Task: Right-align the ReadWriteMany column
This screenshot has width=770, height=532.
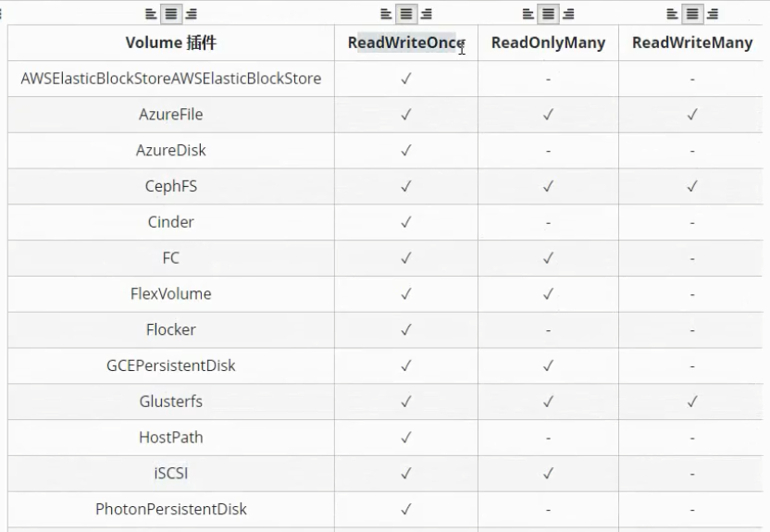Action: [713, 14]
